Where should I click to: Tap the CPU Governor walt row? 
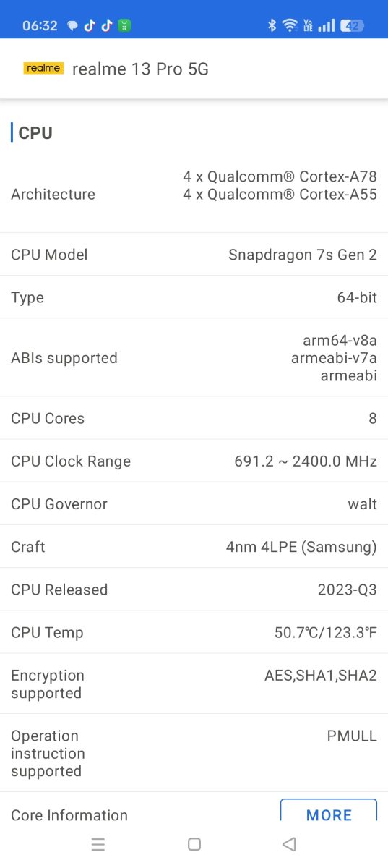pyautogui.click(x=194, y=503)
